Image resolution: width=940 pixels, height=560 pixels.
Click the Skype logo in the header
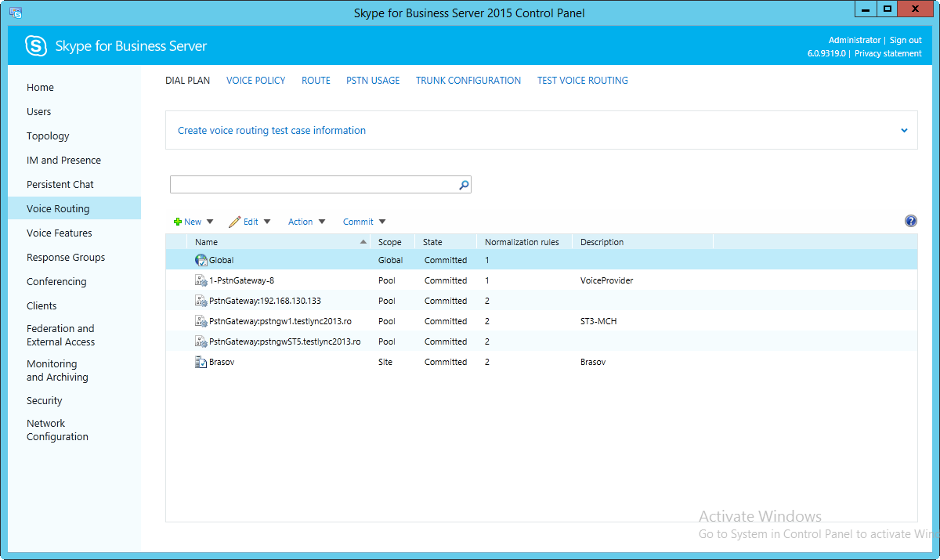click(x=37, y=46)
